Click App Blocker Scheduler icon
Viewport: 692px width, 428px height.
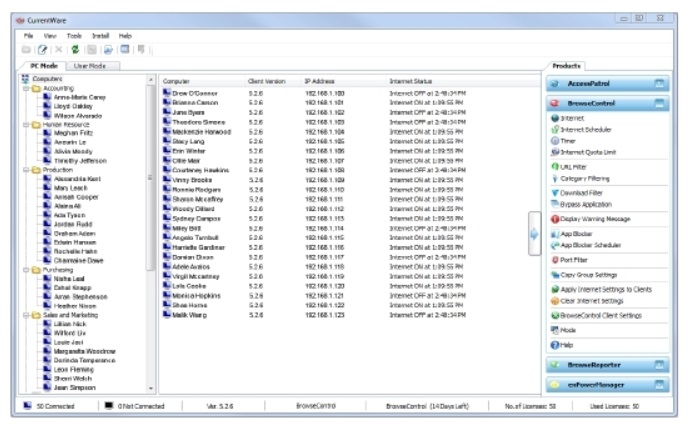tap(555, 245)
